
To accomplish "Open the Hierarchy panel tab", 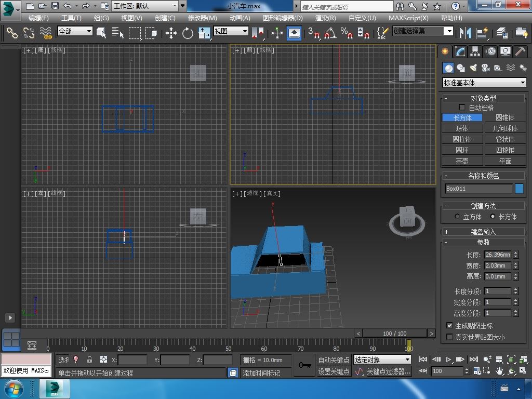I will [475, 51].
